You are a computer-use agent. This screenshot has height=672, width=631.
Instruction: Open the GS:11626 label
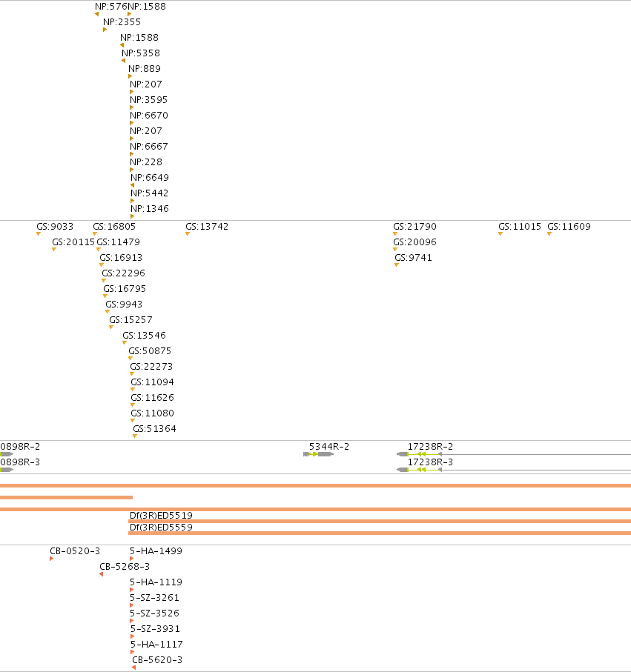point(152,398)
